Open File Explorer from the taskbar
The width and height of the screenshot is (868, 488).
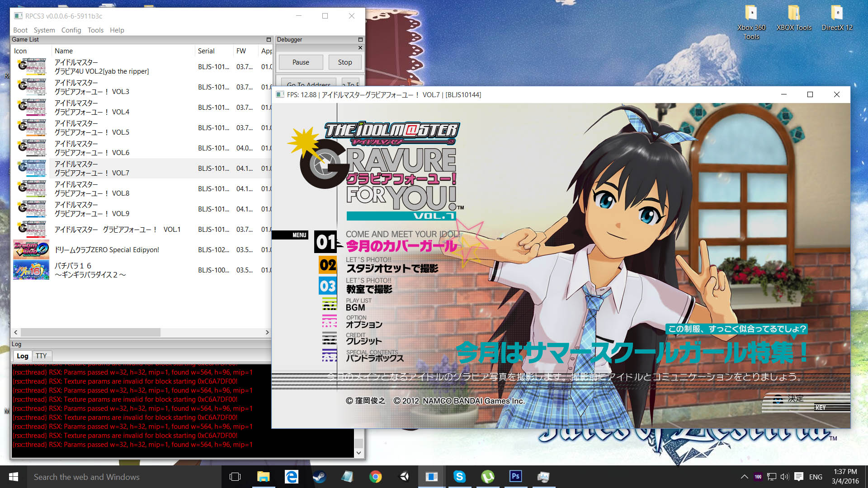click(x=263, y=477)
